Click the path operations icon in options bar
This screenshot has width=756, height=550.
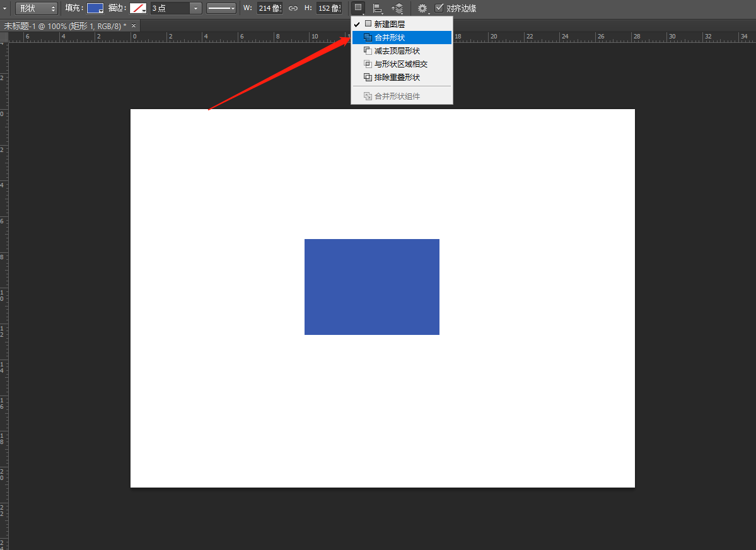pos(358,8)
